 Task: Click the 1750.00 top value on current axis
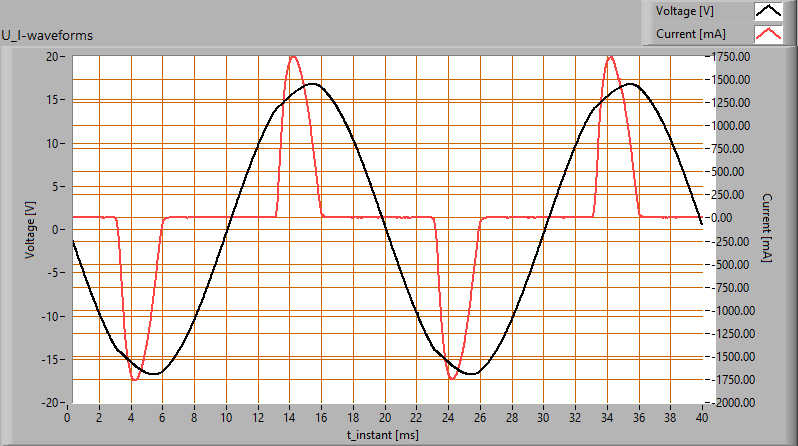pos(731,56)
